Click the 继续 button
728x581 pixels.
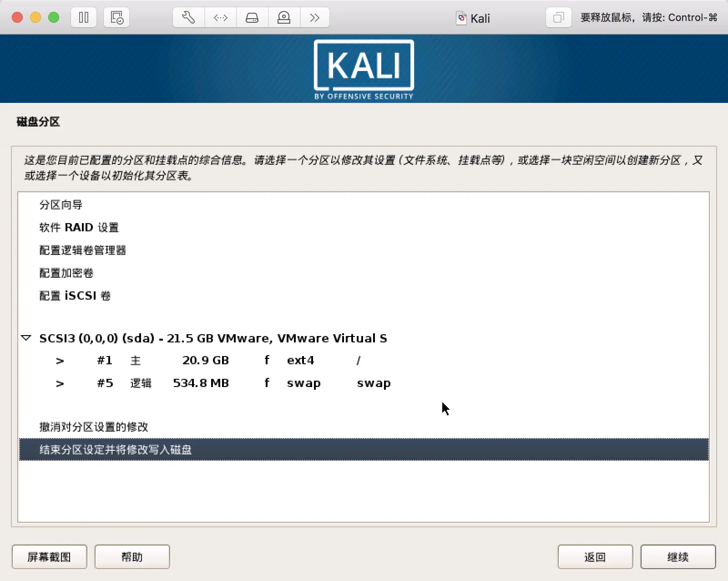[678, 557]
